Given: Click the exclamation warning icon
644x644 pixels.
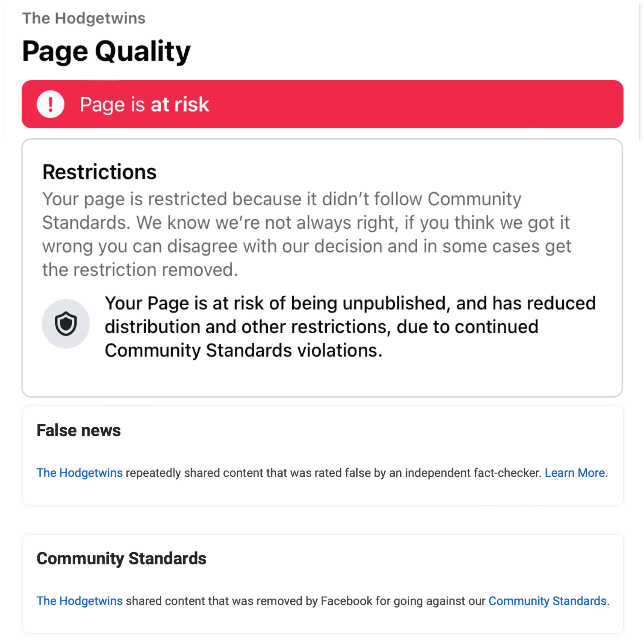Looking at the screenshot, I should tap(50, 104).
